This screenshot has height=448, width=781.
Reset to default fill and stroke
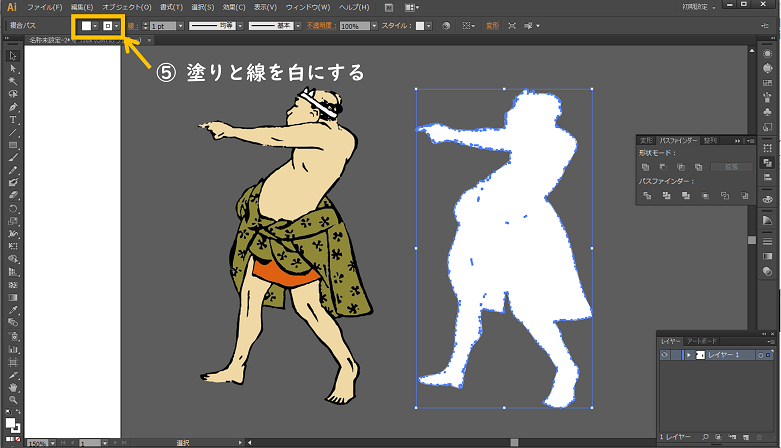pos(8,412)
